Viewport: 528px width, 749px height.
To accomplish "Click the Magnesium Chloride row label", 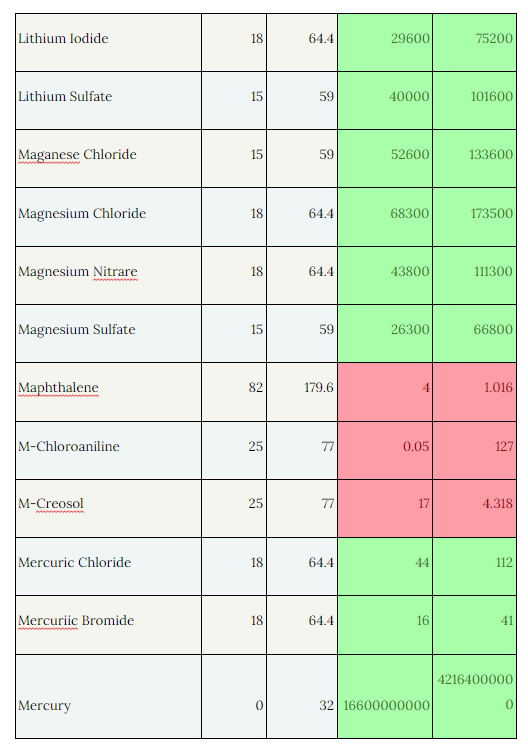I will (x=108, y=217).
